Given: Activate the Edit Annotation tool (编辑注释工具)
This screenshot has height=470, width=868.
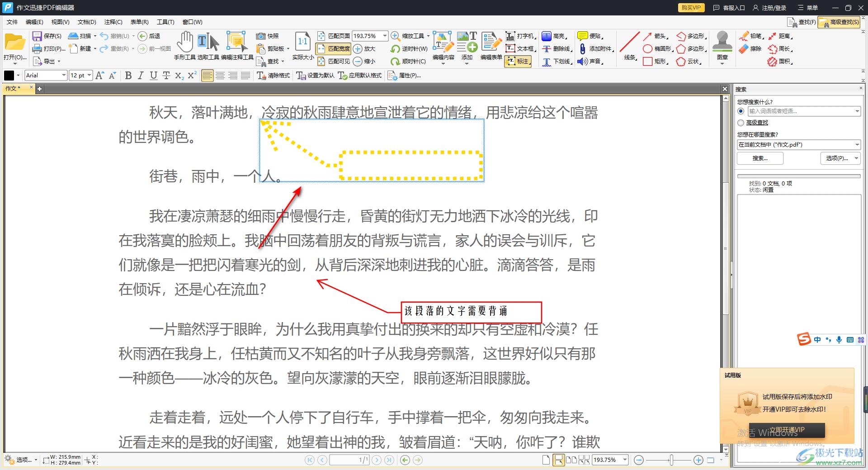Looking at the screenshot, I should 237,46.
